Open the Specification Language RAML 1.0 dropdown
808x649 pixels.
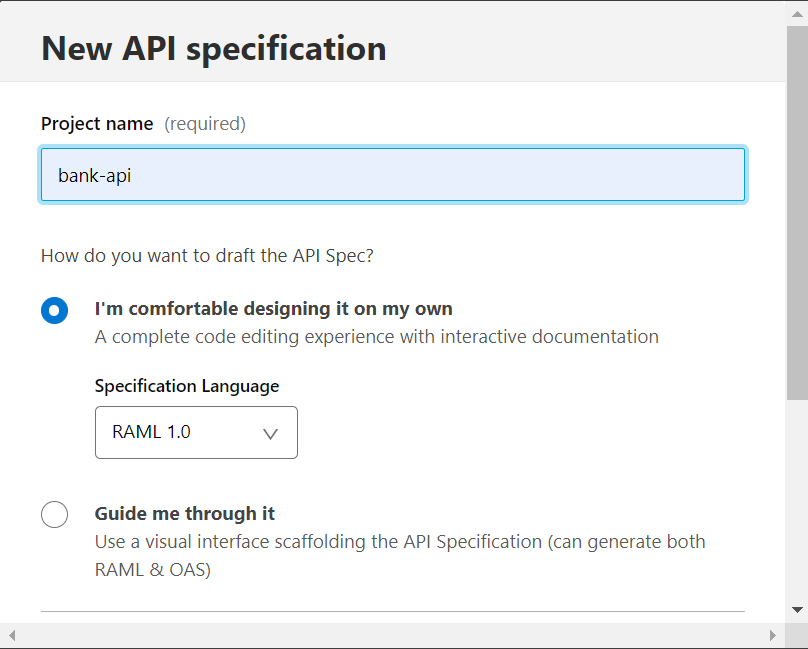(x=196, y=432)
